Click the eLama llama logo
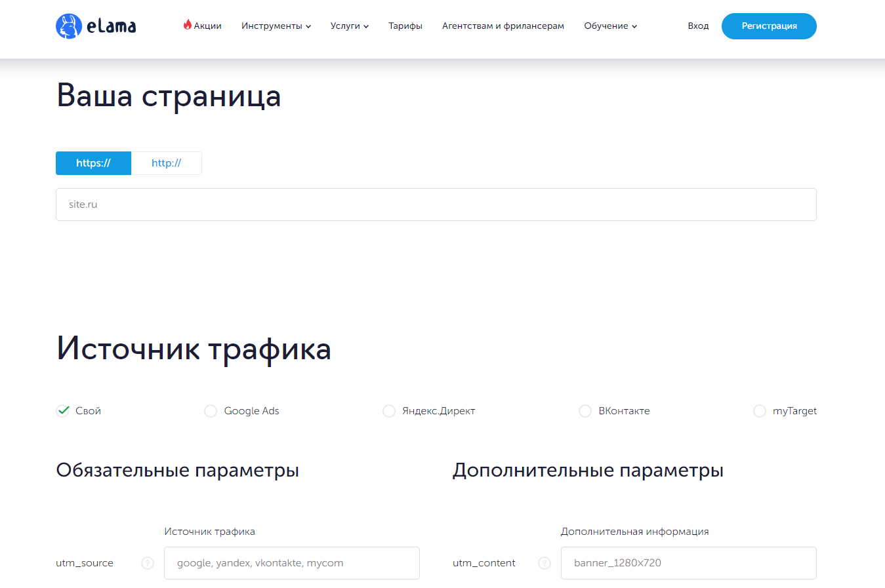The height and width of the screenshot is (588, 885). pyautogui.click(x=69, y=26)
